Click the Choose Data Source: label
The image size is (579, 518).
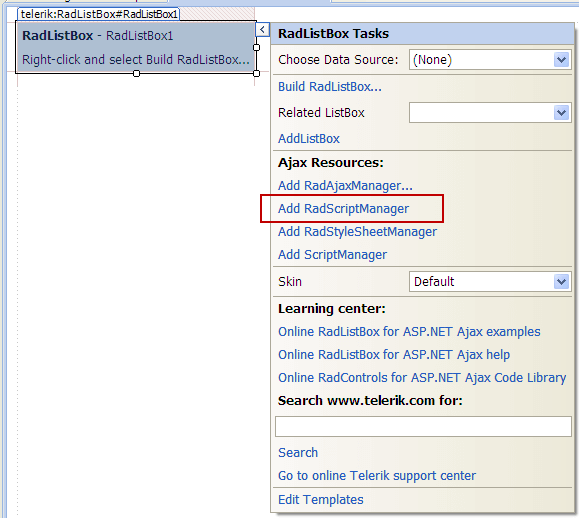coord(338,59)
